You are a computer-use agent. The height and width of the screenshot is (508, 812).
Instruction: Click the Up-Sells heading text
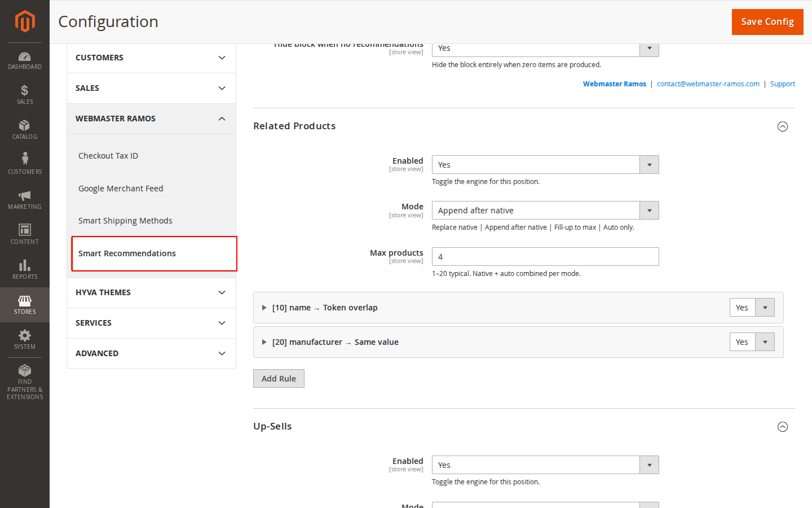pos(272,426)
